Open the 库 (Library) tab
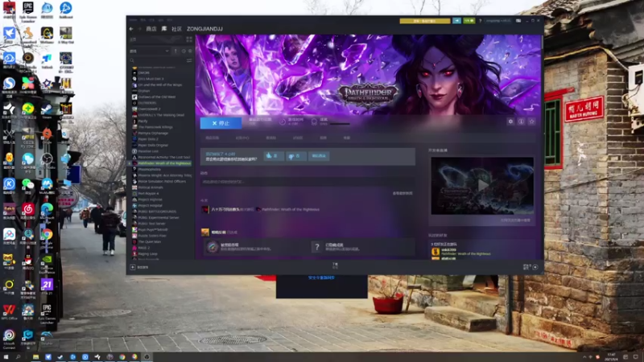The height and width of the screenshot is (362, 644). [x=164, y=29]
